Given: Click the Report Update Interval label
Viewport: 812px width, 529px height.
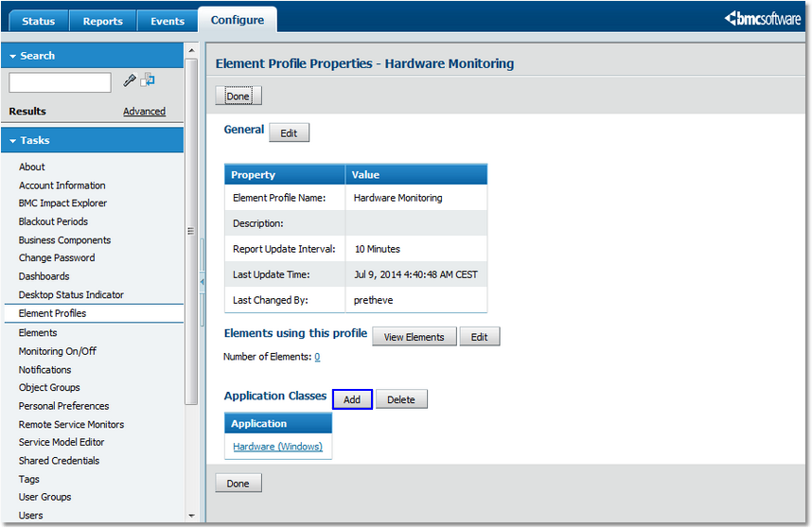Looking at the screenshot, I should pyautogui.click(x=284, y=249).
